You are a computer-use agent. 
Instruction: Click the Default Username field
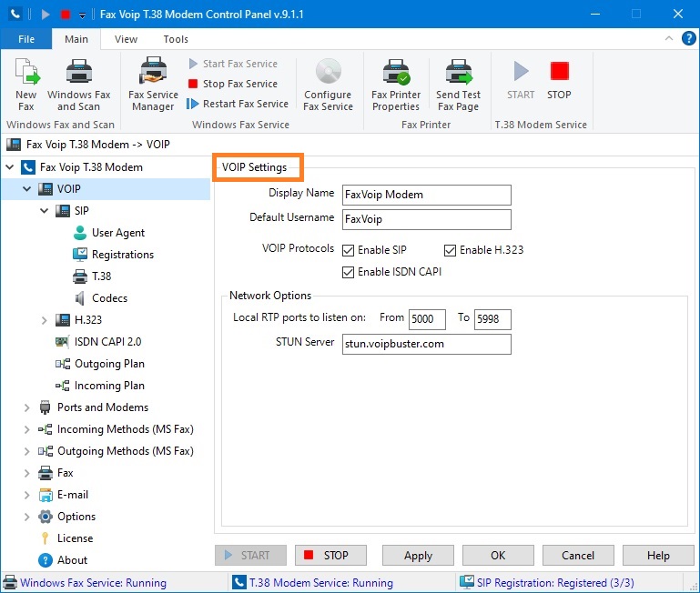click(x=427, y=219)
